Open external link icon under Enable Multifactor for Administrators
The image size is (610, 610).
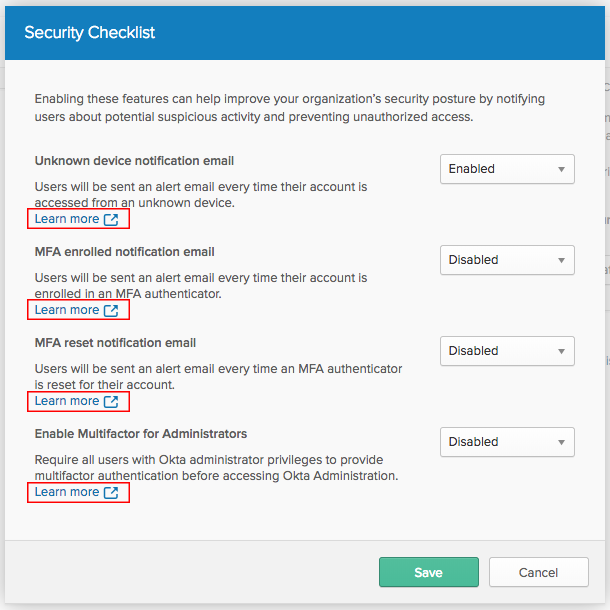111,493
